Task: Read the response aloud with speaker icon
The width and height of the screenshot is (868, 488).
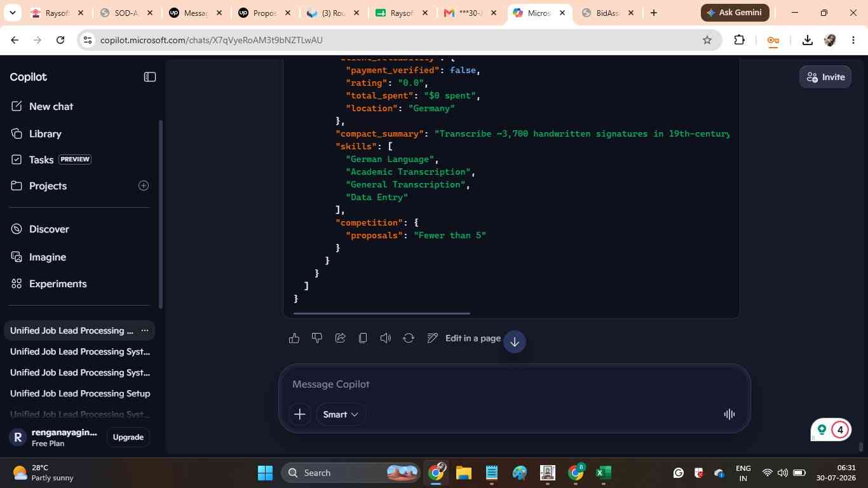Action: click(386, 338)
